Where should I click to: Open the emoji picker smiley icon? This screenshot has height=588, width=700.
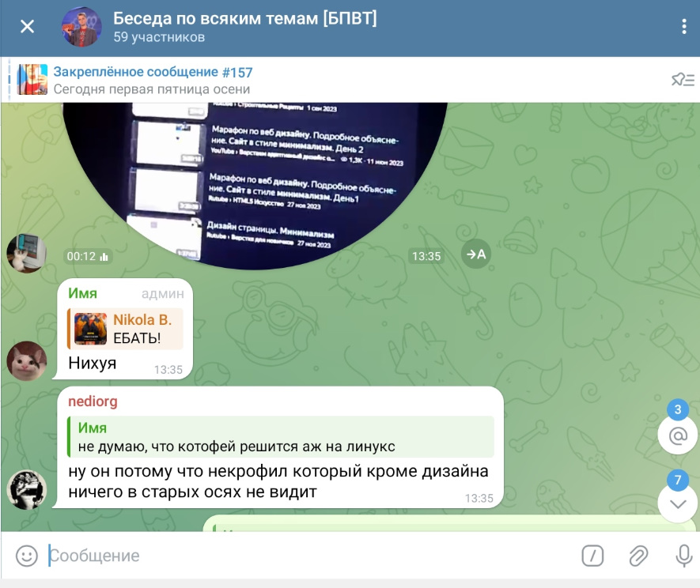coord(27,556)
